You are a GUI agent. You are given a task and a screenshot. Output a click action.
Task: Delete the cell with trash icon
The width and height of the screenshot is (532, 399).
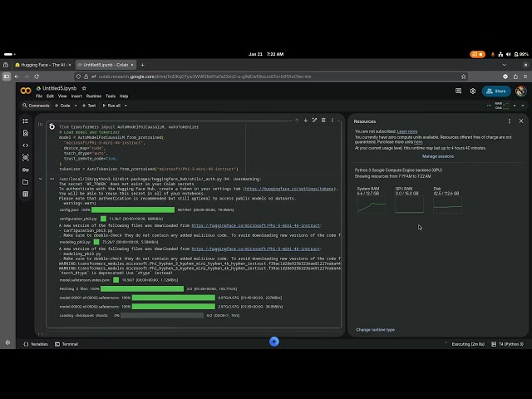point(323,120)
